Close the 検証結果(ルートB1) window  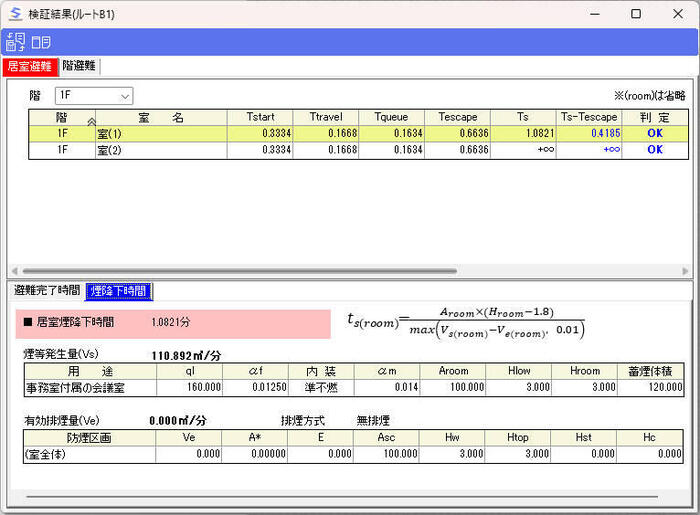[x=678, y=14]
